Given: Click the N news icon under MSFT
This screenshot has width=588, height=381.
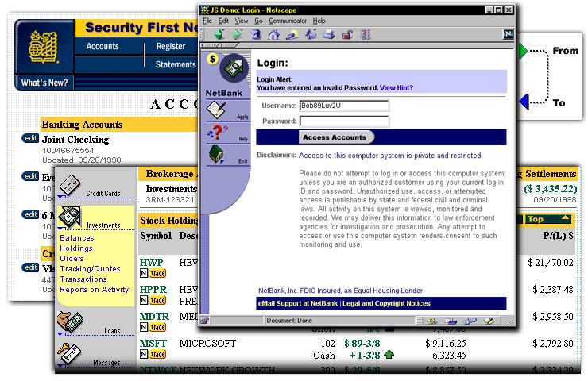Looking at the screenshot, I should coord(144,354).
